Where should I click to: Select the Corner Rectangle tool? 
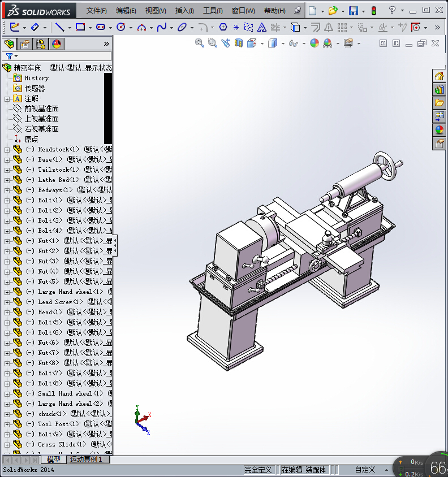click(80, 27)
